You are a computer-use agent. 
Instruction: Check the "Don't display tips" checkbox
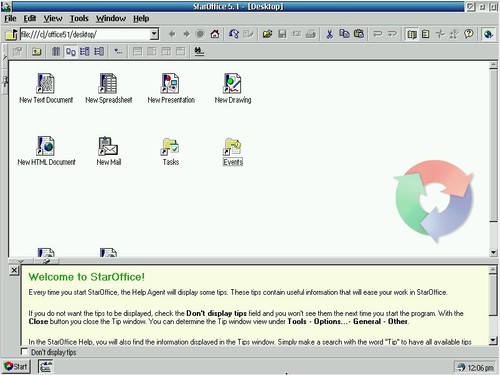[x=24, y=352]
